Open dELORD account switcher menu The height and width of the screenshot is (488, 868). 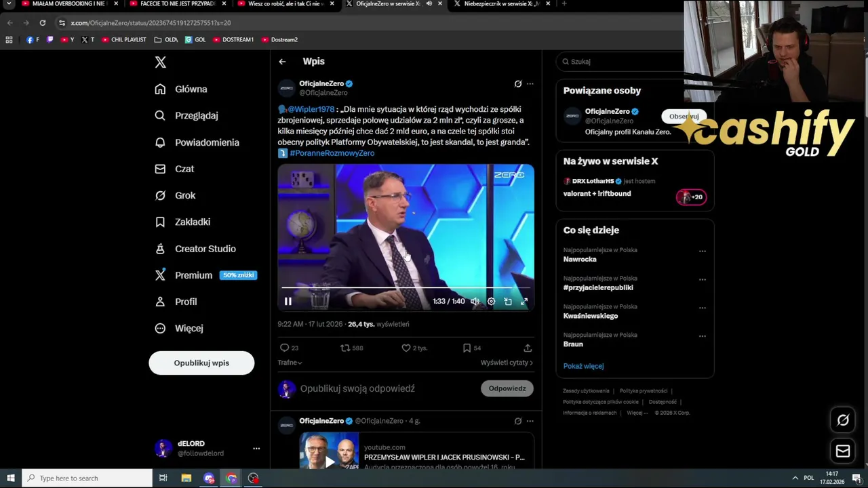(208, 448)
